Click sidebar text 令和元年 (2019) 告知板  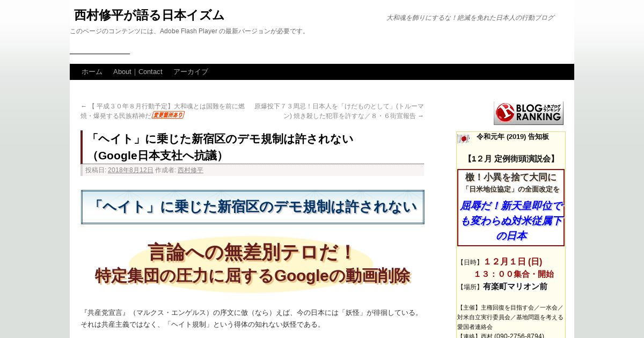pos(513,137)
